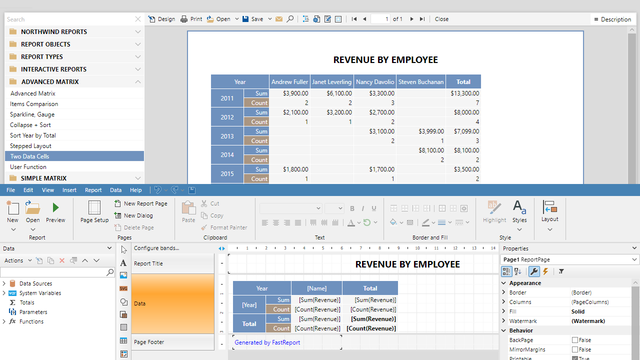
Task: Toggle the MirrorMargins checkbox
Action: [x=575, y=349]
